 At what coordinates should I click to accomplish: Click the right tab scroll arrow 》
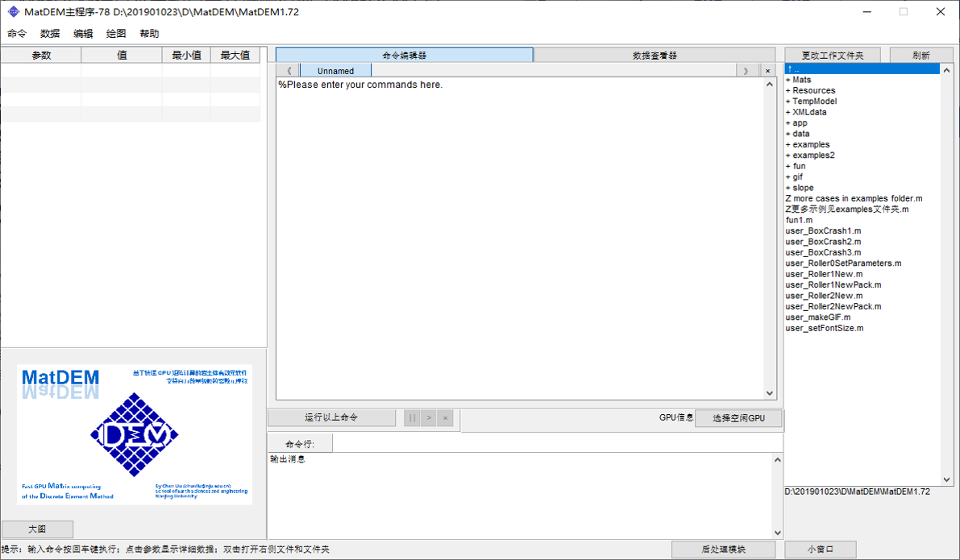point(745,70)
